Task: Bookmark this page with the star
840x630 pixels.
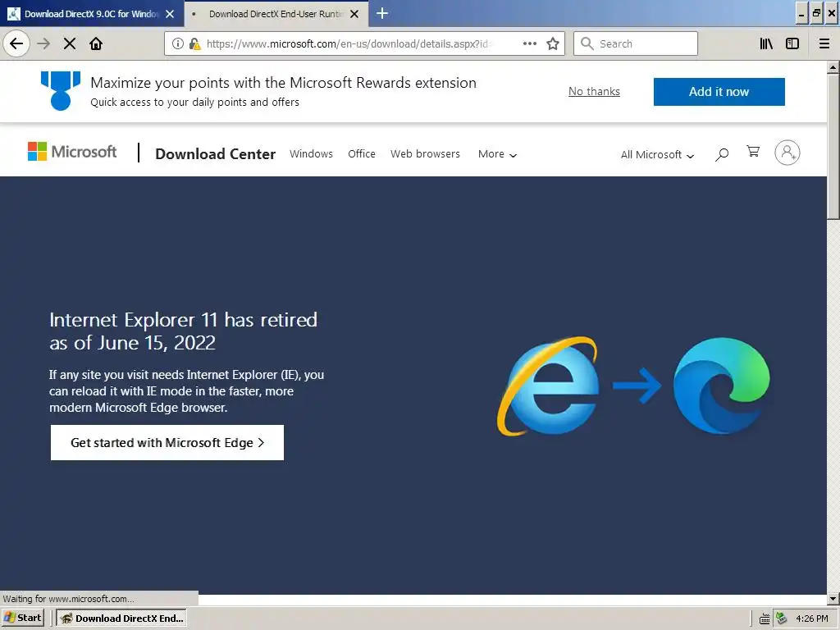Action: point(553,43)
